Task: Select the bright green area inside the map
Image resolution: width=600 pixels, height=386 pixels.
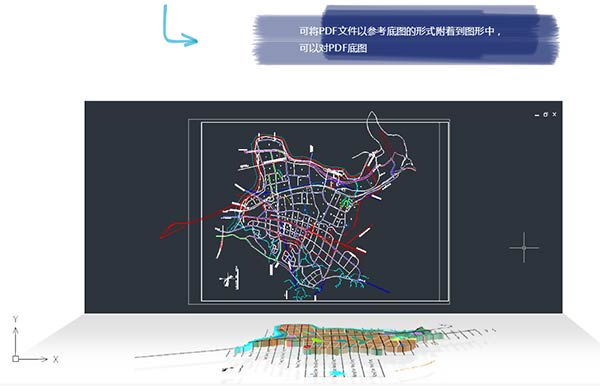Action: (x=345, y=204)
